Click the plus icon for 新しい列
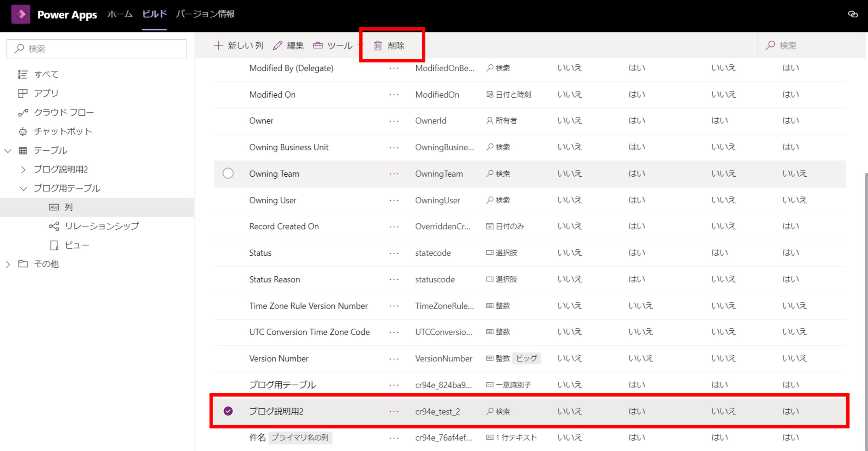 pos(218,45)
